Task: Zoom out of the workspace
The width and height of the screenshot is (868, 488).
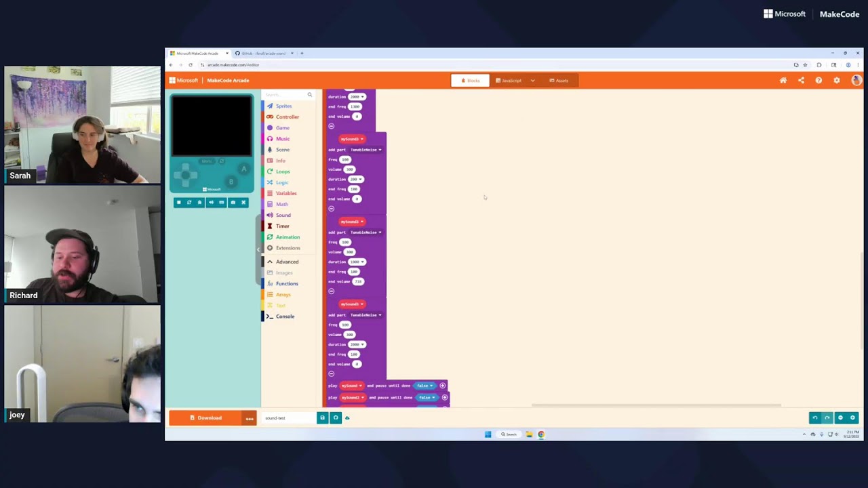Action: 840,418
